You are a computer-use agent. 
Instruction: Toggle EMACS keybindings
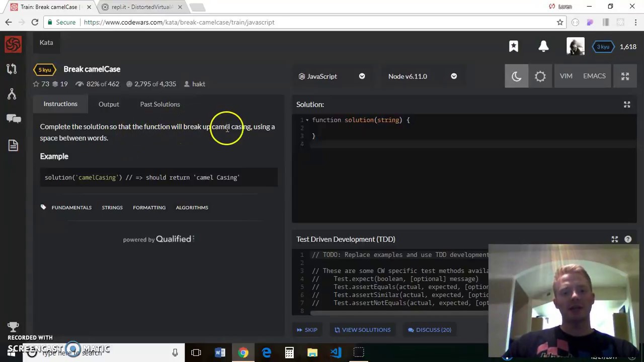coord(594,76)
